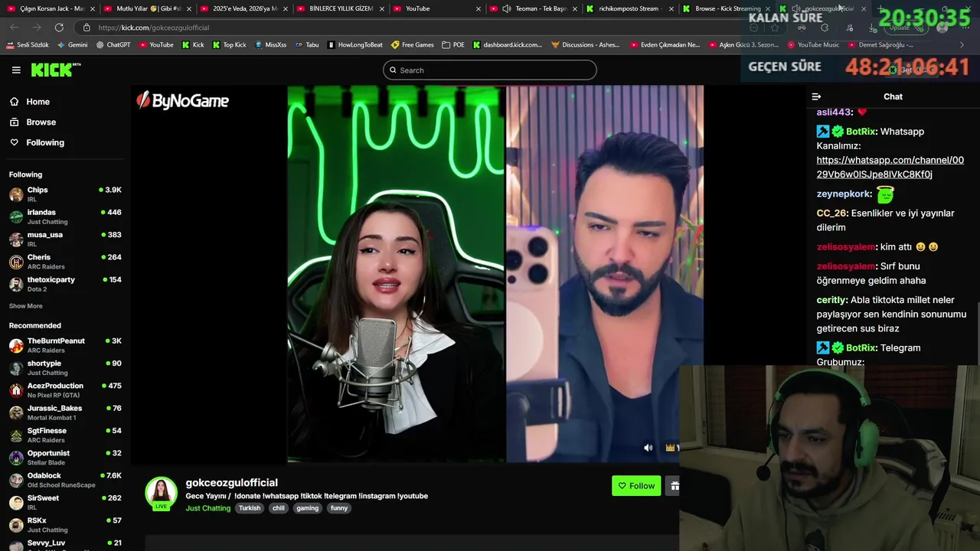Open the Chips channel in Following
This screenshot has height=551, width=980.
click(x=65, y=194)
